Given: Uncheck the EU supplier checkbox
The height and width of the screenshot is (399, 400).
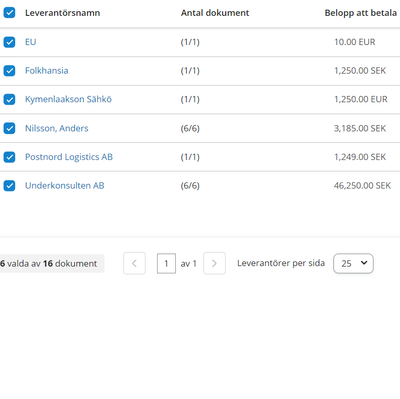Looking at the screenshot, I should [x=9, y=42].
